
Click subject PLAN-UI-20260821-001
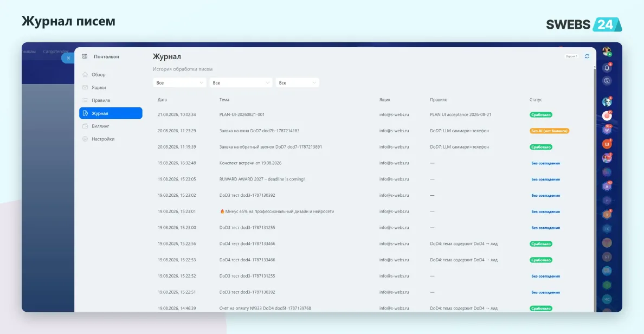[242, 114]
